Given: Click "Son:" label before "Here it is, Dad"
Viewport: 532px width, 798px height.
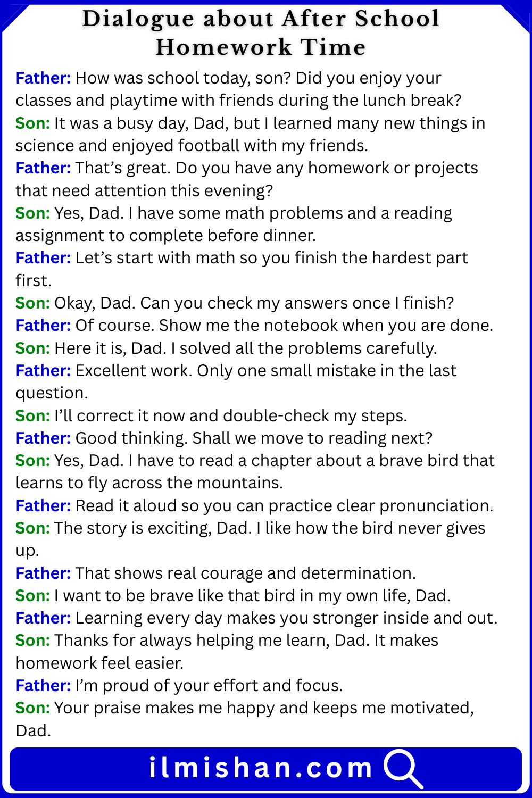Looking at the screenshot, I should (32, 348).
